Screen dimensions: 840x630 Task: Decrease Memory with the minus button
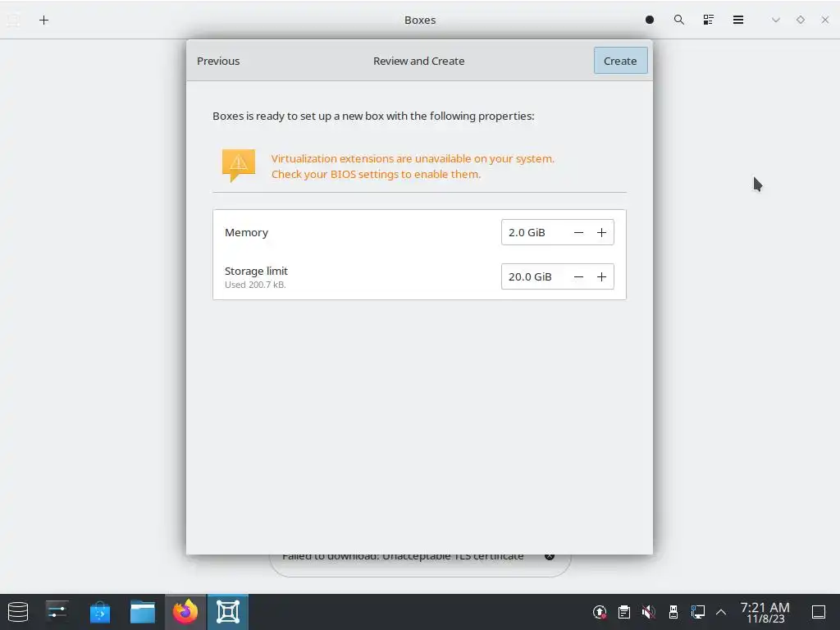(578, 232)
